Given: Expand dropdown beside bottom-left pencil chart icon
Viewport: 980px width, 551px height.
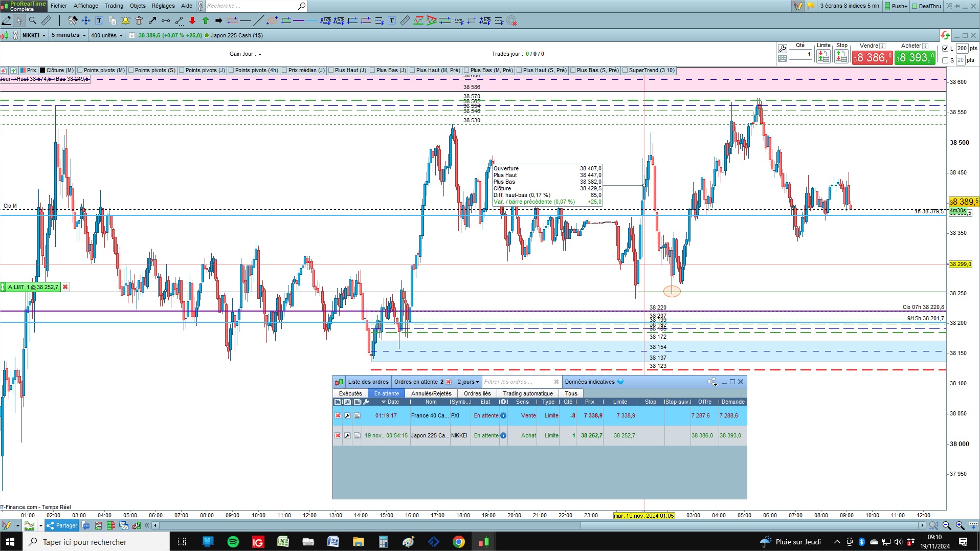Looking at the screenshot, I should [17, 525].
